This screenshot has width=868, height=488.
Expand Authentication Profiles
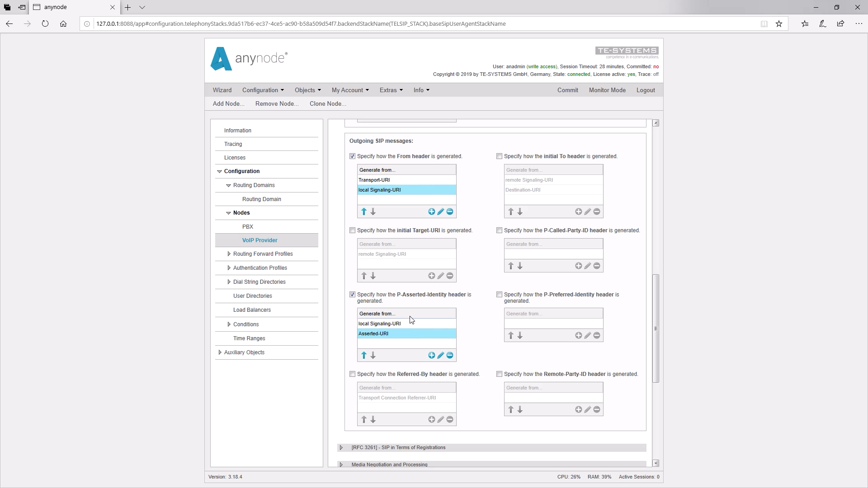coord(229,268)
